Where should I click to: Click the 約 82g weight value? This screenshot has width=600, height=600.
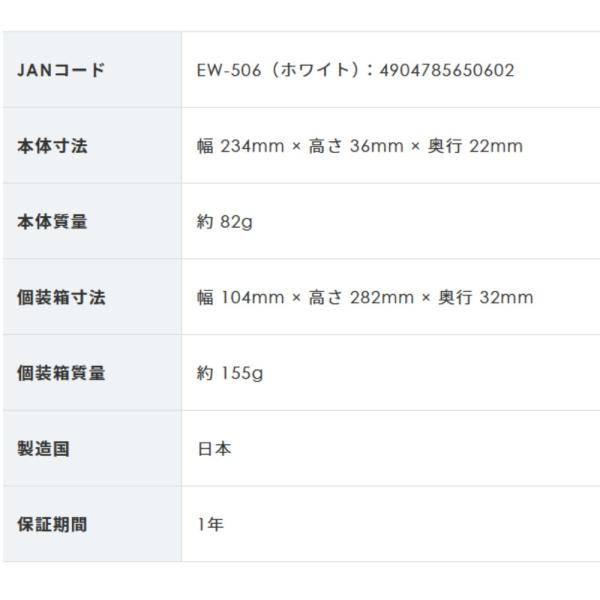pos(225,222)
